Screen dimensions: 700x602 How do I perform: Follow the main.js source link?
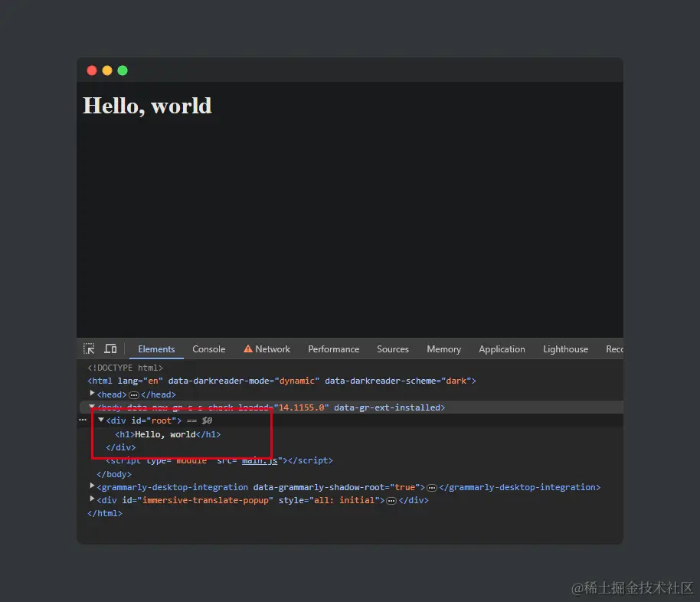(260, 460)
